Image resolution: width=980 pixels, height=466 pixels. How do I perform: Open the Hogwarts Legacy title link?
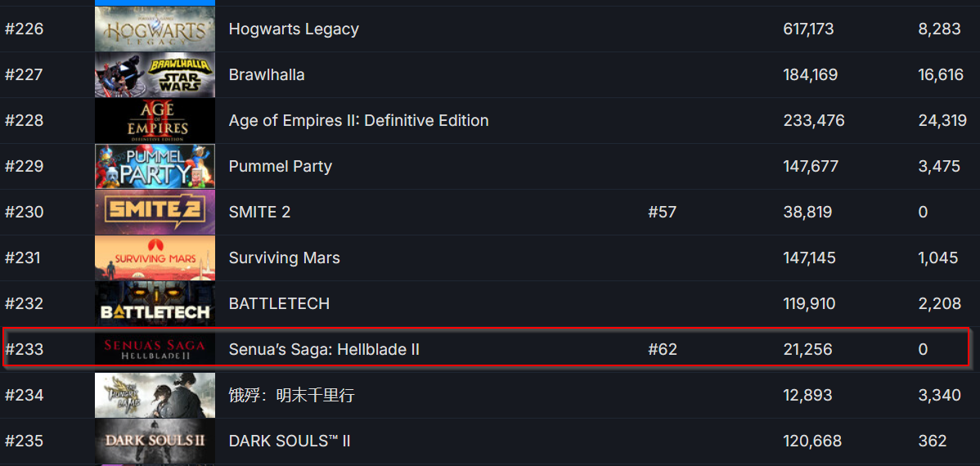tap(294, 29)
